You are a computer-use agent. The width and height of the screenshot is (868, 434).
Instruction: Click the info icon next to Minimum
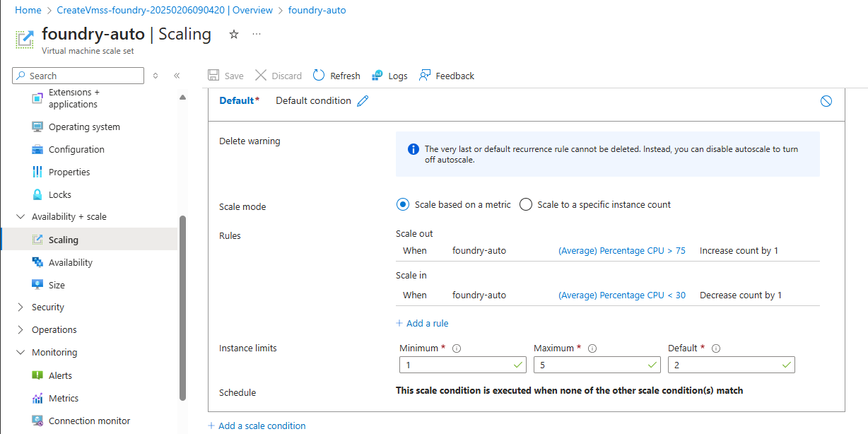point(457,348)
